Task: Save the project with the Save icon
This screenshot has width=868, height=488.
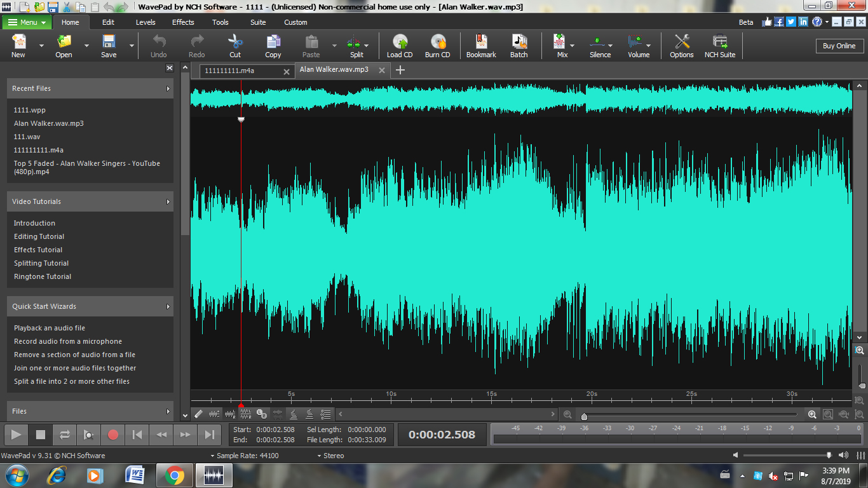Action: (x=109, y=46)
